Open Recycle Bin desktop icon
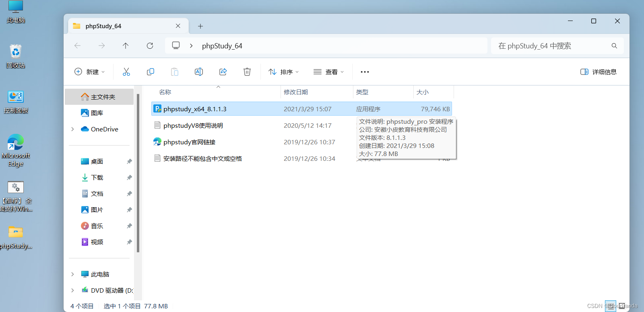644x312 pixels. coord(16,56)
